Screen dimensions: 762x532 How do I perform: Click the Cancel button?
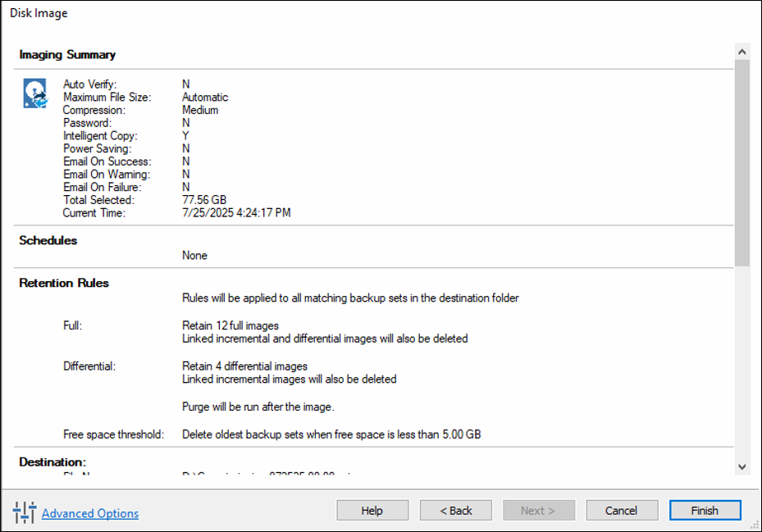(x=621, y=510)
